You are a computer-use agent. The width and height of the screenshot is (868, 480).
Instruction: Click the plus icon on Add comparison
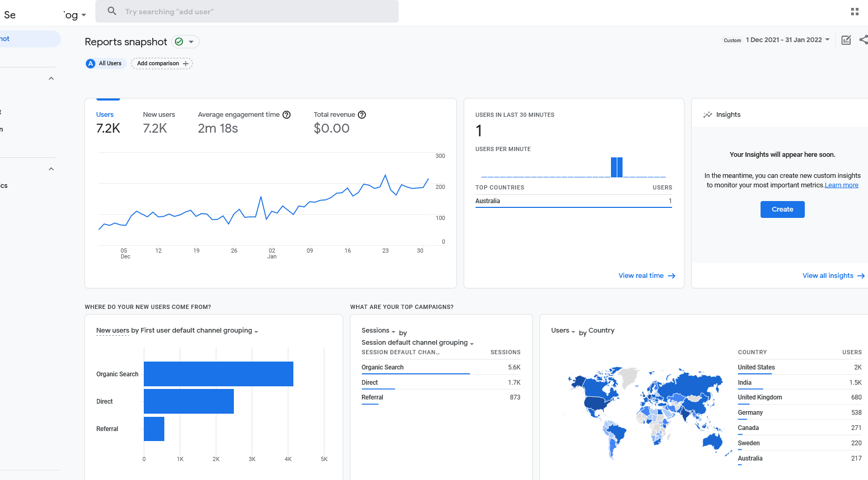click(x=185, y=64)
